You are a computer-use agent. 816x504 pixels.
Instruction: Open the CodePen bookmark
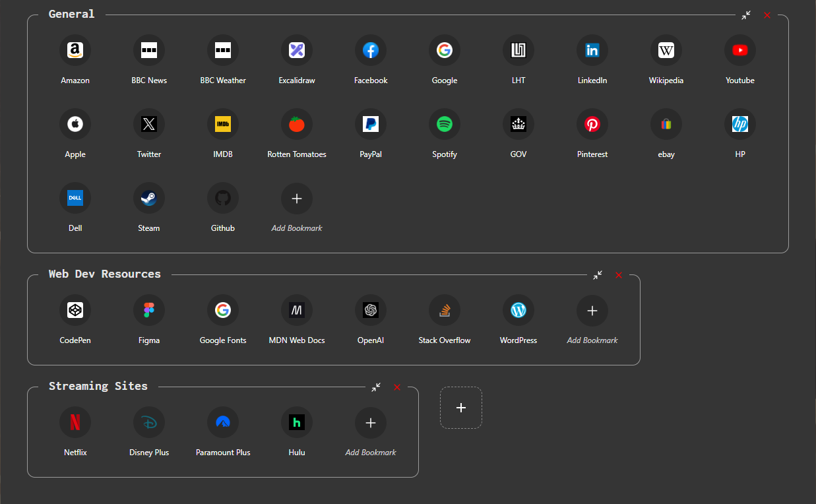tap(75, 309)
